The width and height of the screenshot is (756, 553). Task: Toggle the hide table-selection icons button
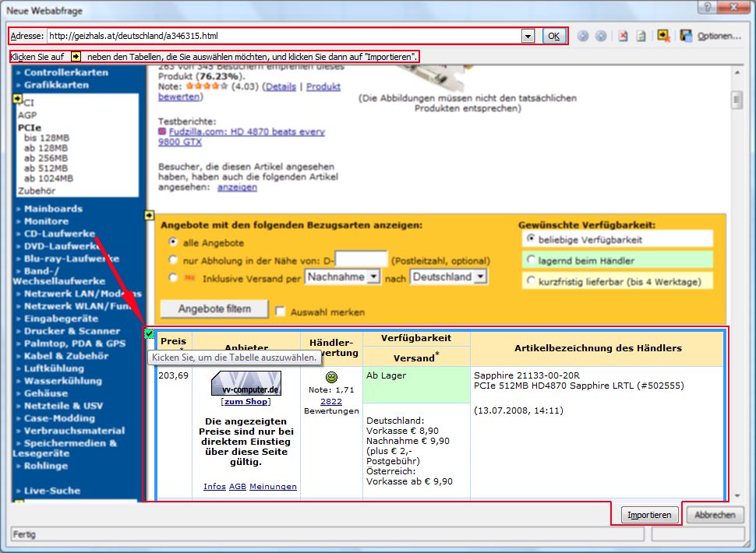pyautogui.click(x=664, y=36)
